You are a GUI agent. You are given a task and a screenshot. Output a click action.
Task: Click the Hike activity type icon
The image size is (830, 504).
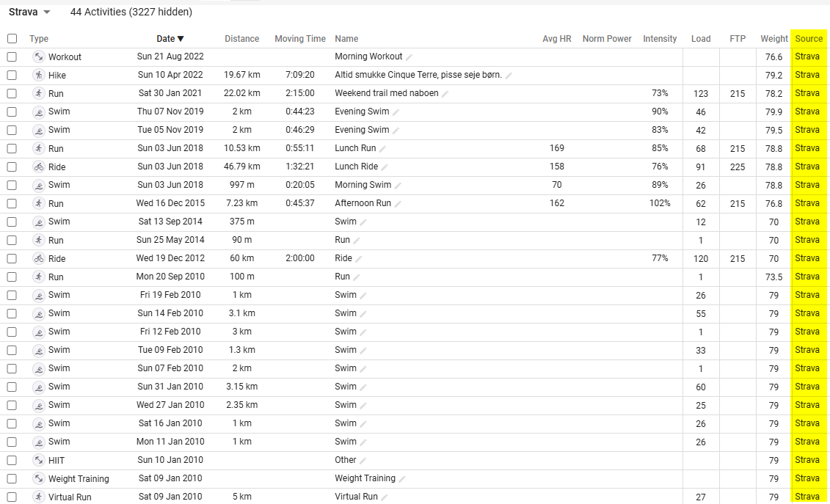[39, 75]
